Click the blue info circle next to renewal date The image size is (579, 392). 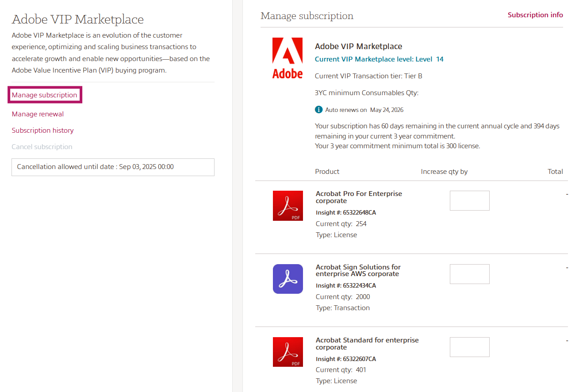pyautogui.click(x=318, y=109)
